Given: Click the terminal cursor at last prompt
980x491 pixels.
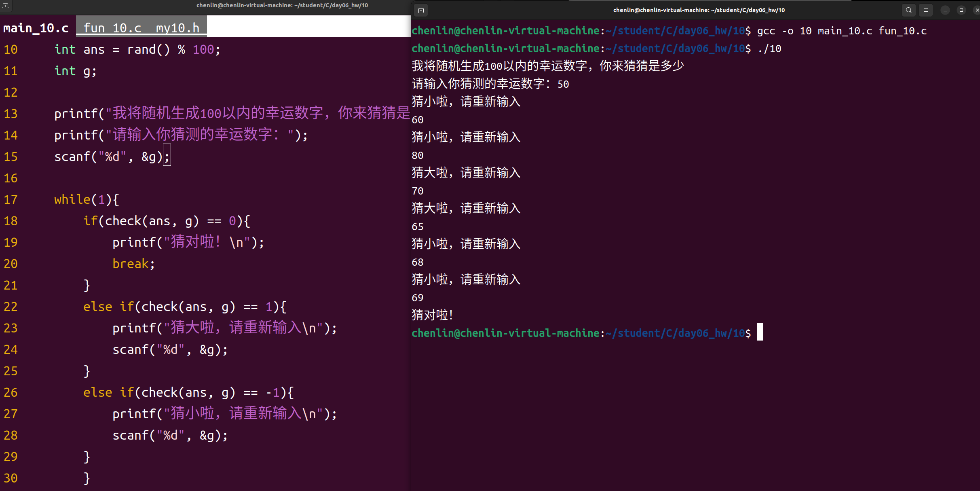Looking at the screenshot, I should pos(760,332).
